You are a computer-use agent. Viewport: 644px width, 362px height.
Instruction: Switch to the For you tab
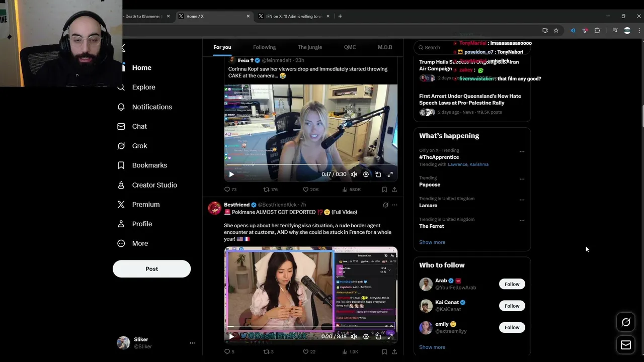pyautogui.click(x=222, y=47)
